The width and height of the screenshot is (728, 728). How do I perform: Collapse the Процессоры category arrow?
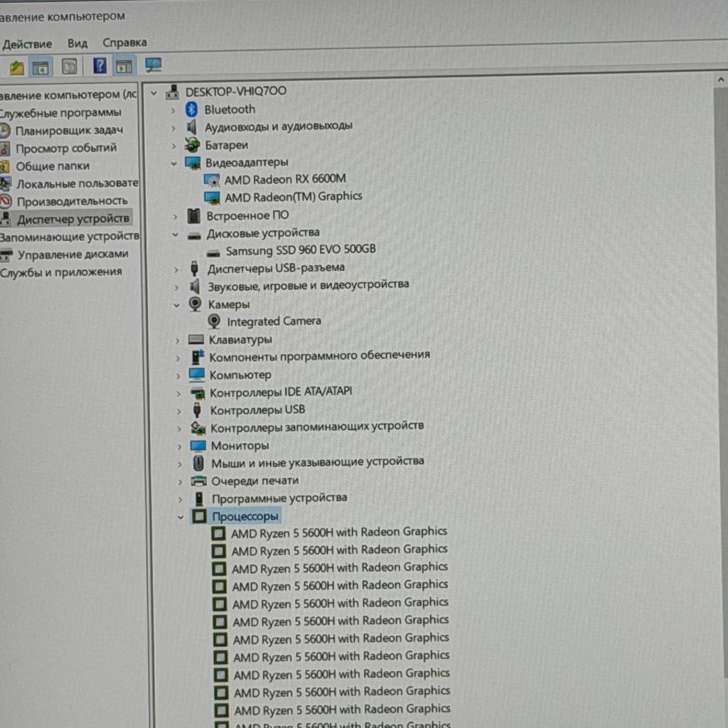[x=181, y=518]
